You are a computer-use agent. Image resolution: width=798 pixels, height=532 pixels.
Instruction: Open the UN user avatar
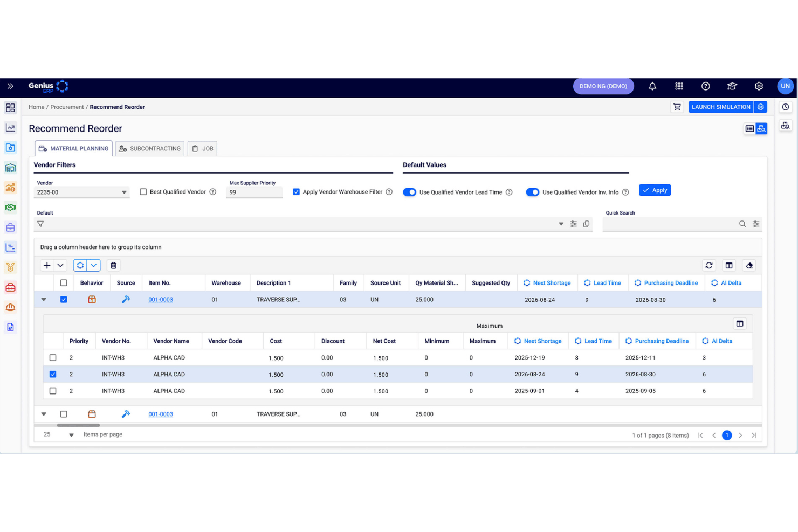[x=785, y=86]
